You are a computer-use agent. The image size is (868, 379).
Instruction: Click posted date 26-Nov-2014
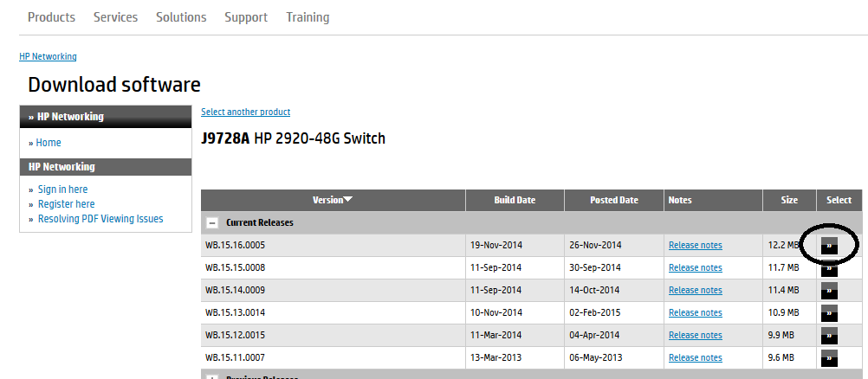click(595, 245)
